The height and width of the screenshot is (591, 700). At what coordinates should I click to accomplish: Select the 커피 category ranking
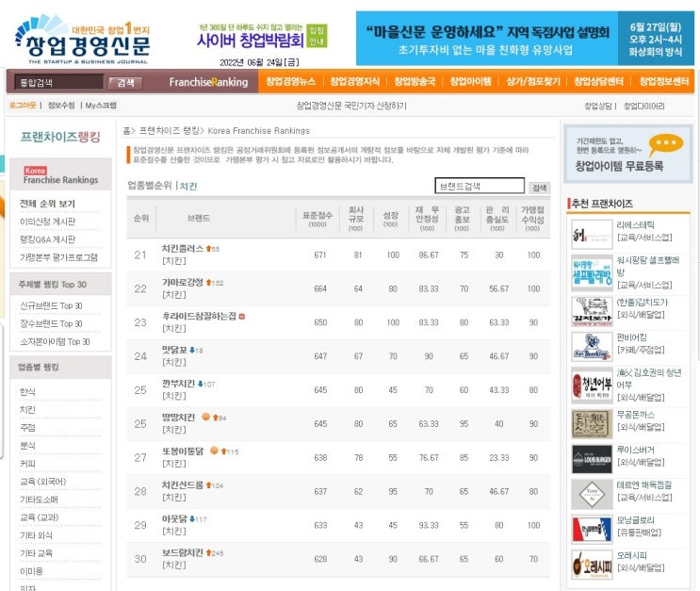click(x=27, y=464)
